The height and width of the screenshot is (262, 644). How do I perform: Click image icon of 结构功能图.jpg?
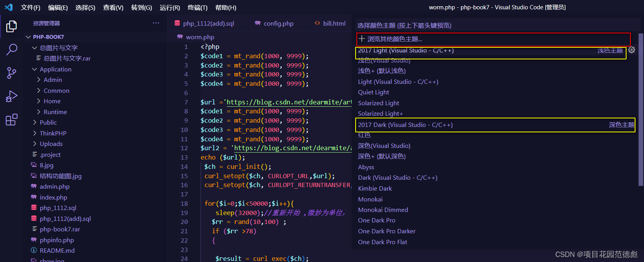[x=34, y=176]
